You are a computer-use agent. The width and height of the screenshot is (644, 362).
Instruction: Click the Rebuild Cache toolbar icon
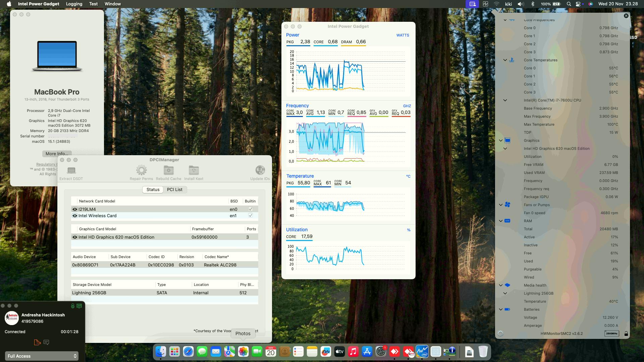(168, 170)
